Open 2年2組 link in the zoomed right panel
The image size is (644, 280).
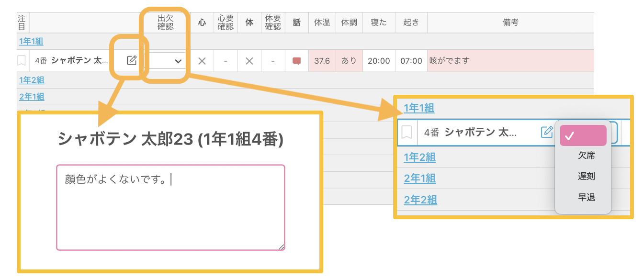coord(420,200)
